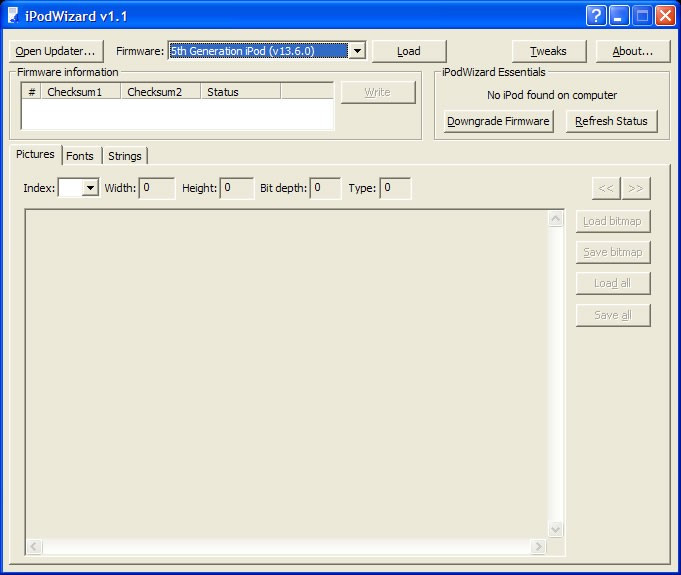Minimize the iPodWizard window

(x=619, y=16)
